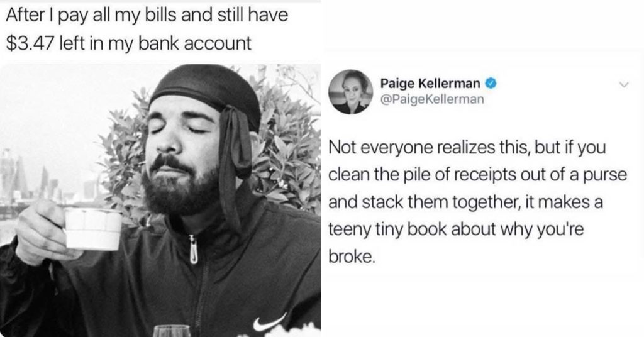This screenshot has width=644, height=337.
Task: Expand the tweet options chevron
Action: pos(624,84)
